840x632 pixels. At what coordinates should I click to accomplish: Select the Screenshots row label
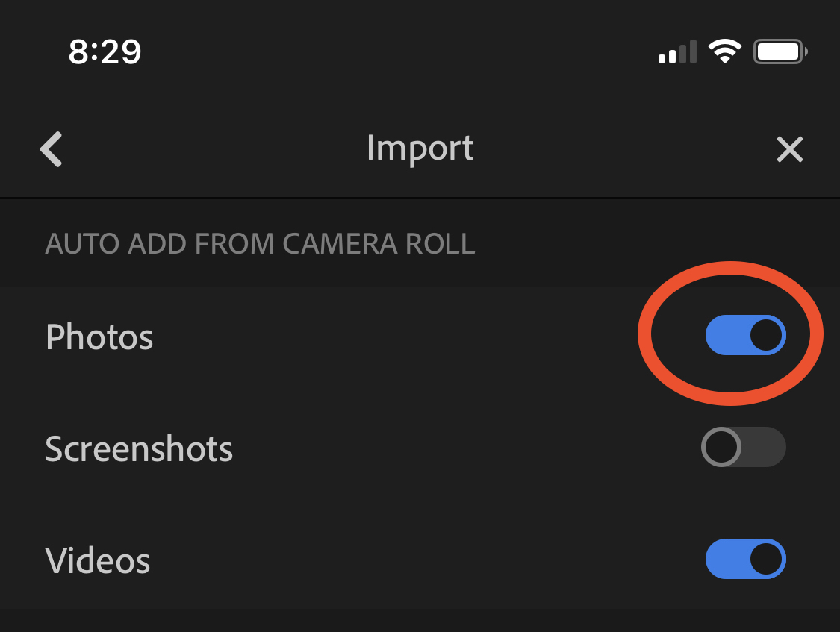pyautogui.click(x=139, y=448)
